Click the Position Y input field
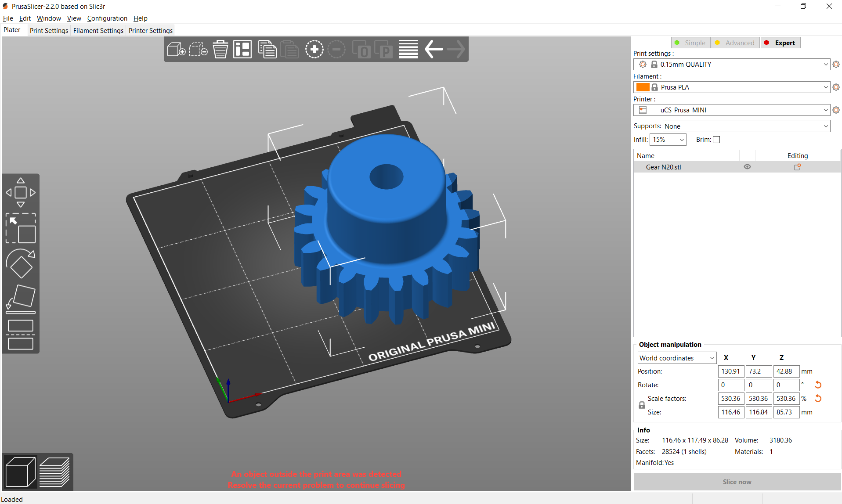Screen dimensions: 842x504 tap(759, 371)
